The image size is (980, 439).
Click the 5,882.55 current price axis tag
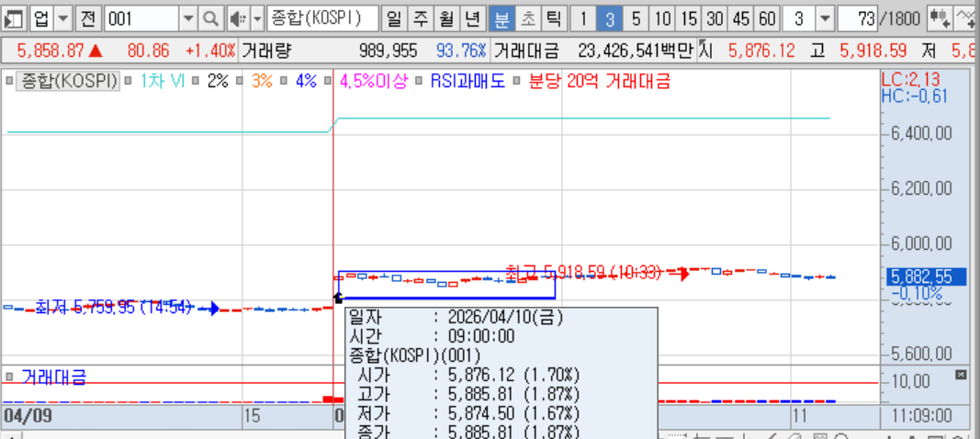pos(926,276)
